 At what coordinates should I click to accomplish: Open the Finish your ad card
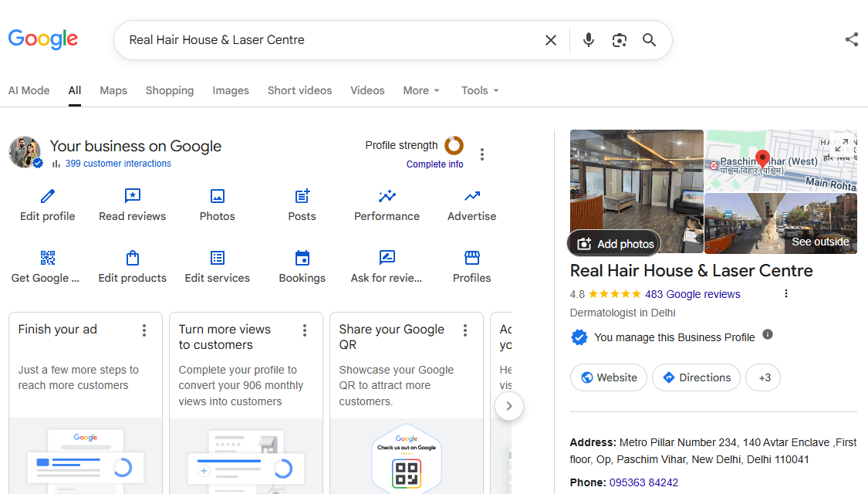pyautogui.click(x=85, y=403)
